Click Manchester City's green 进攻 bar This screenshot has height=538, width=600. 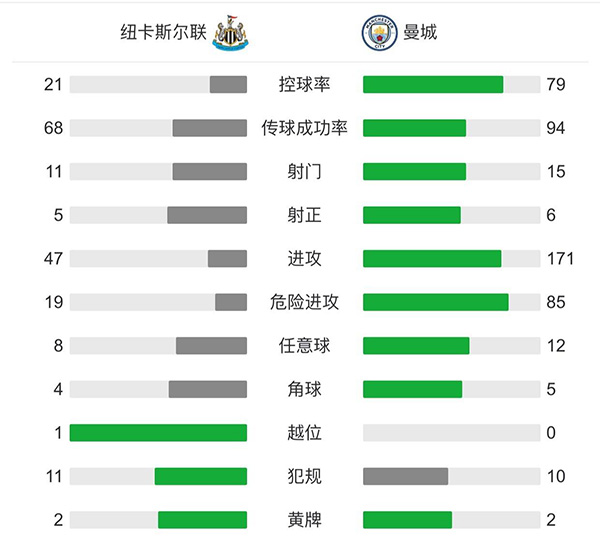(x=431, y=259)
